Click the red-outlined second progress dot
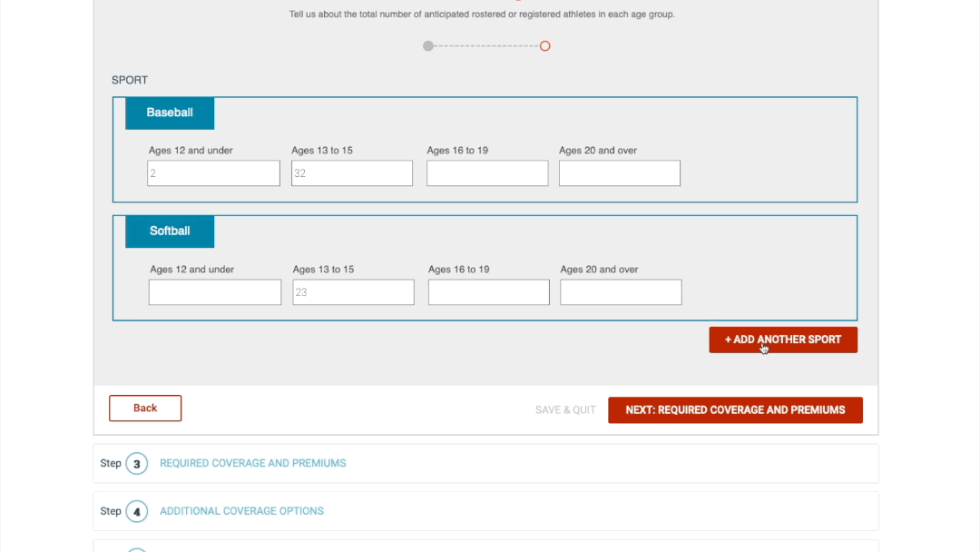Screen dimensions: 980x552 pos(545,45)
